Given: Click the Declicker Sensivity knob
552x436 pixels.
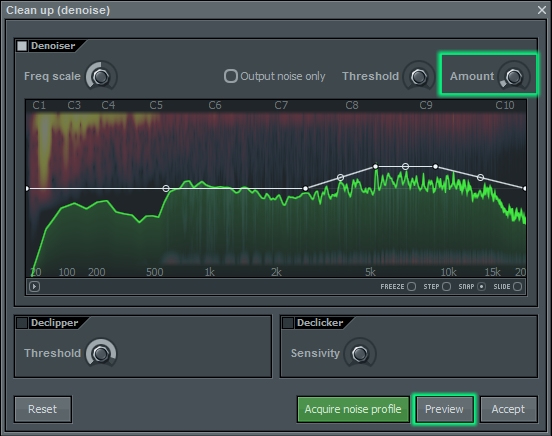Looking at the screenshot, I should [360, 353].
